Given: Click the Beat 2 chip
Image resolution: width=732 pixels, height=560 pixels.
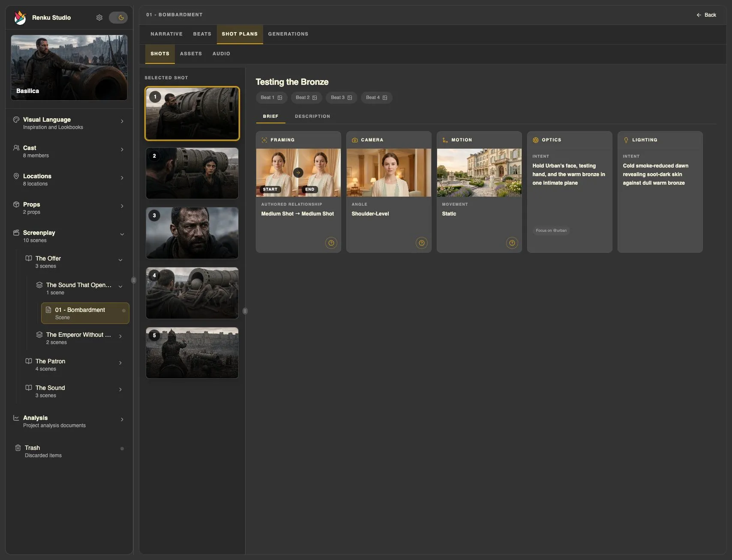Looking at the screenshot, I should tap(306, 98).
